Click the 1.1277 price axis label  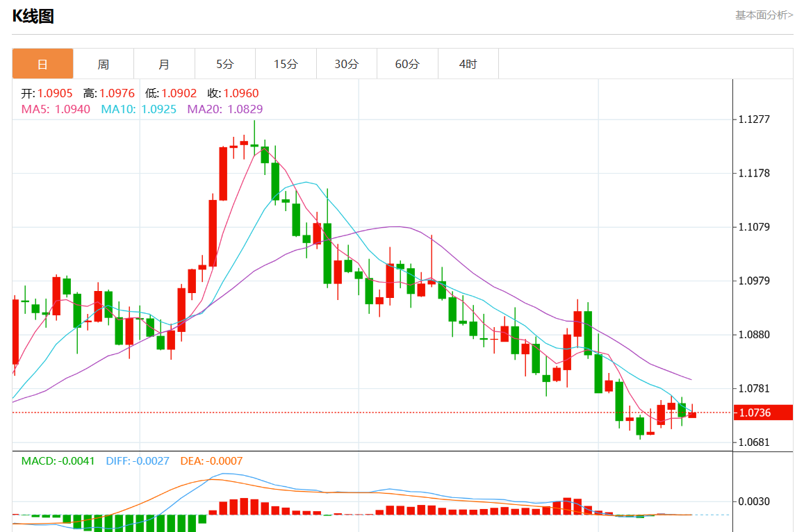(754, 119)
